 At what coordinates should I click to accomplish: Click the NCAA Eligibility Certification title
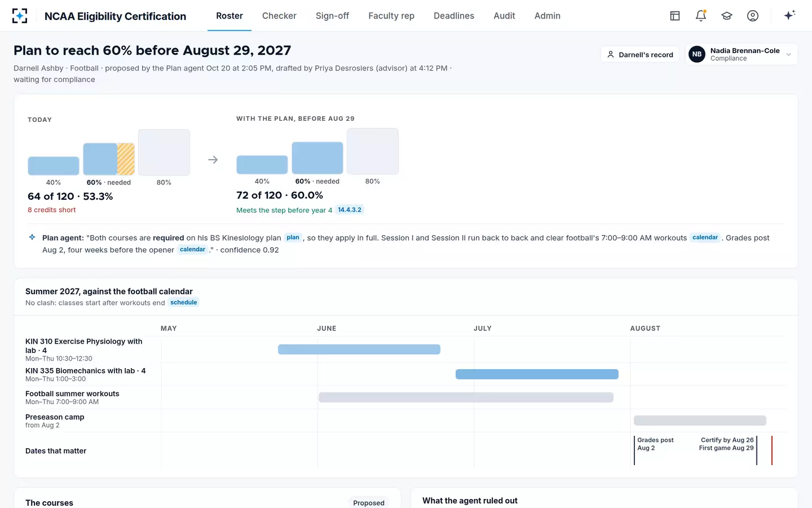pos(116,16)
